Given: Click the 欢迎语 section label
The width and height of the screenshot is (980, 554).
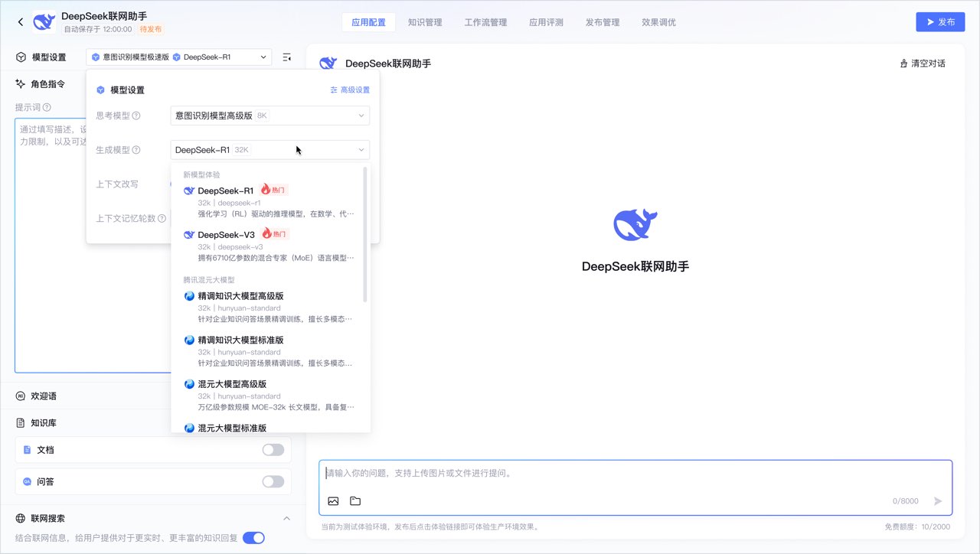Looking at the screenshot, I should (x=44, y=396).
